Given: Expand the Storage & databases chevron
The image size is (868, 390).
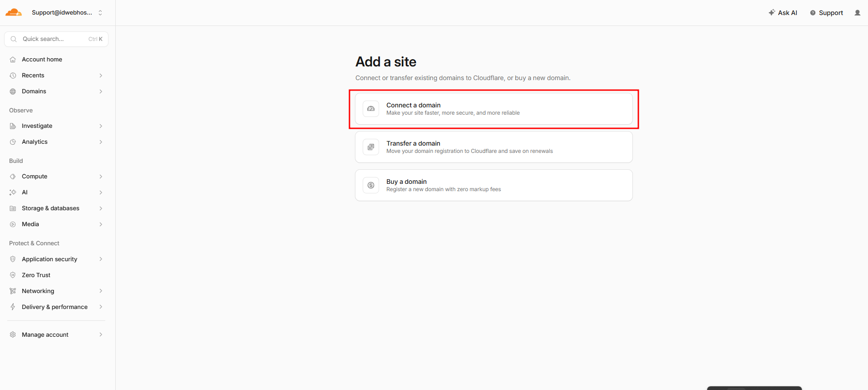Looking at the screenshot, I should pos(101,208).
